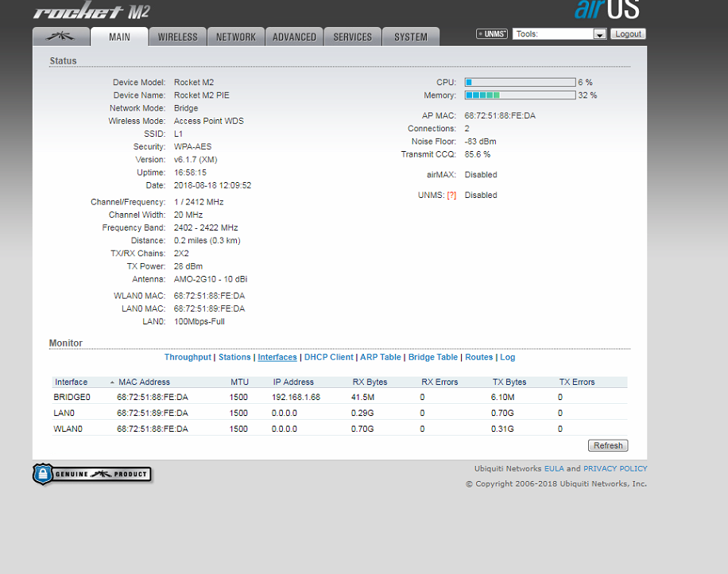Click the Date value 2018-08-18 12:09:52
The width and height of the screenshot is (728, 574).
(x=212, y=185)
